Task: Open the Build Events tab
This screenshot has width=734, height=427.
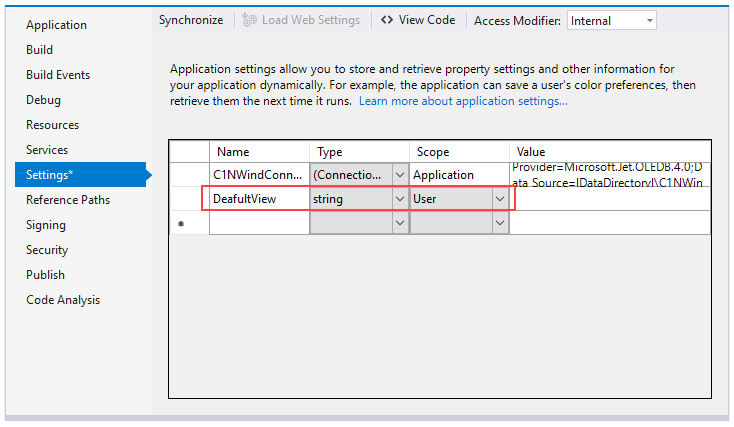Action: (x=58, y=75)
